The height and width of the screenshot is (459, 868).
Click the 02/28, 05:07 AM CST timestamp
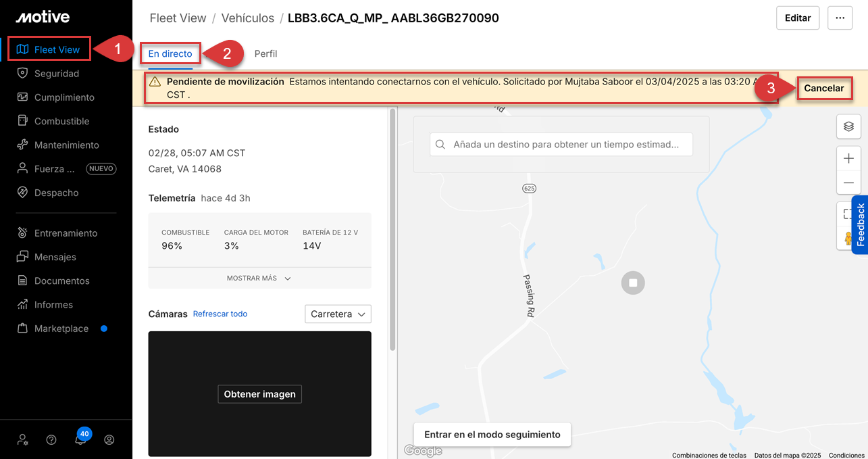(x=197, y=153)
